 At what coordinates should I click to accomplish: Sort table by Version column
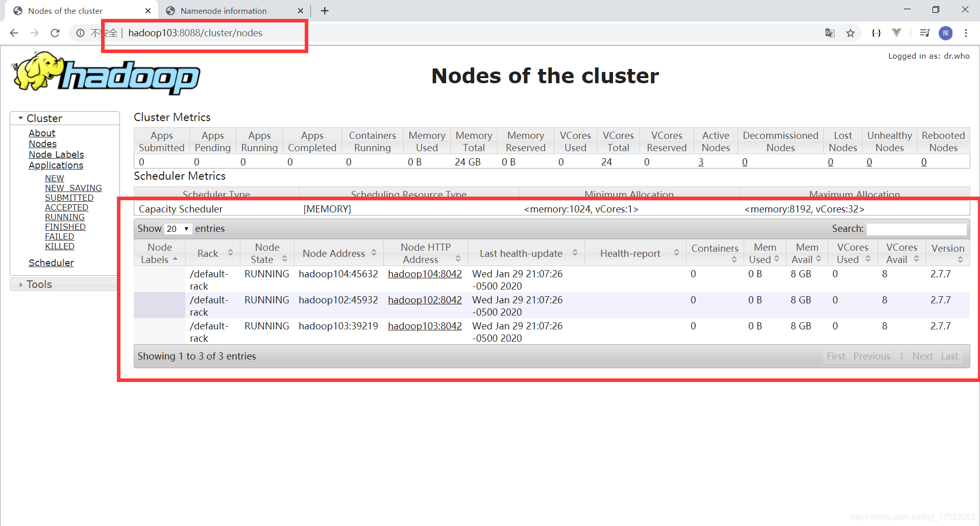(x=948, y=253)
